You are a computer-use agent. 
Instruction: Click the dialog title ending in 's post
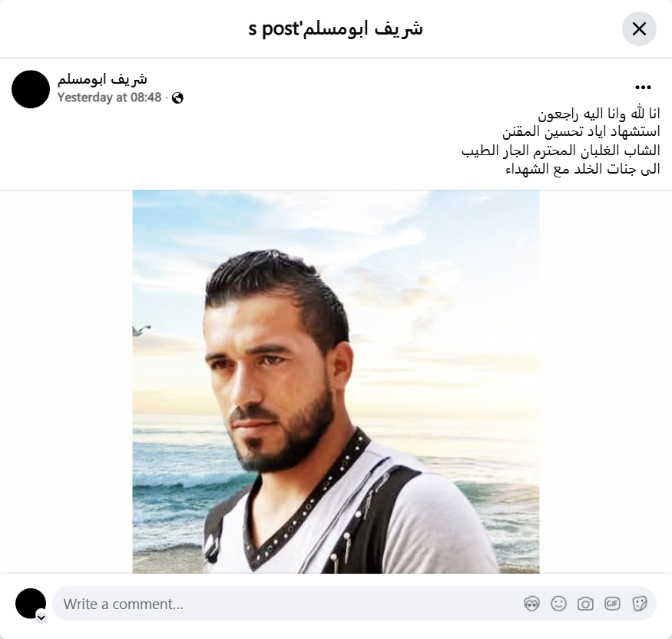336,28
